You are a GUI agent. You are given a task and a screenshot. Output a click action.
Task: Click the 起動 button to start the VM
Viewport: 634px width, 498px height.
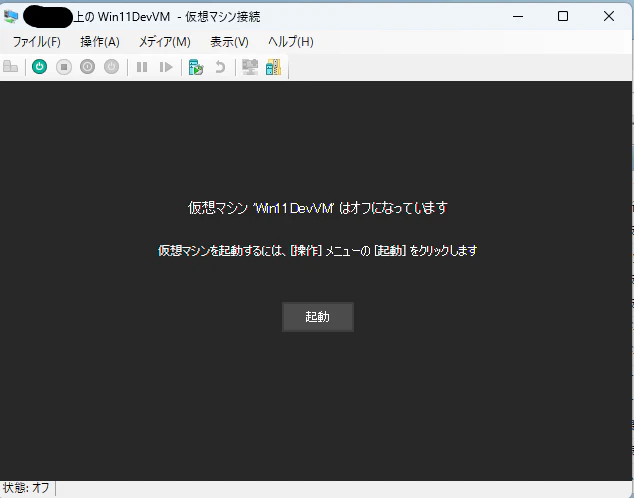pos(318,317)
